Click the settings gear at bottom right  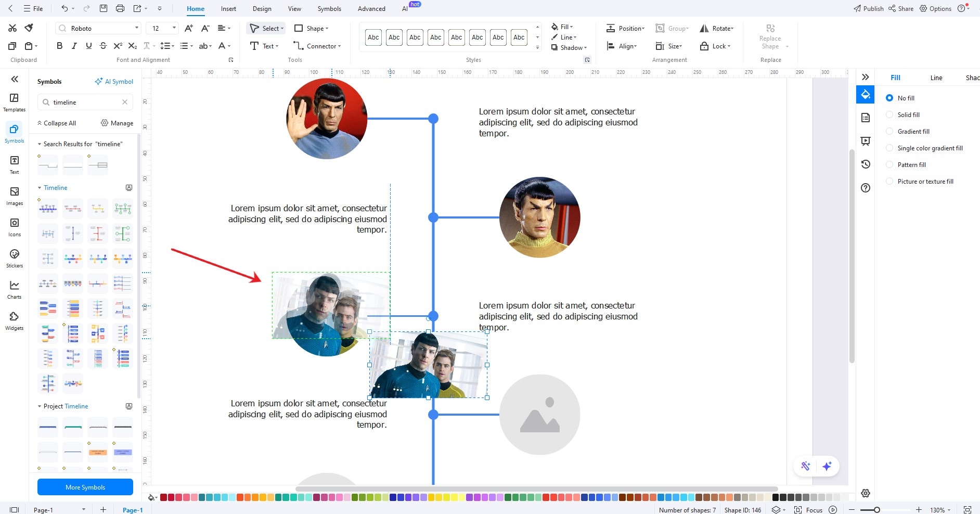click(866, 493)
